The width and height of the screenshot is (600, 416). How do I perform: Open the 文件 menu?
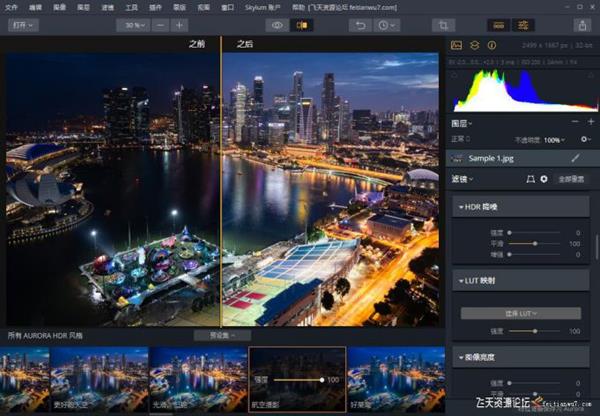(x=11, y=6)
